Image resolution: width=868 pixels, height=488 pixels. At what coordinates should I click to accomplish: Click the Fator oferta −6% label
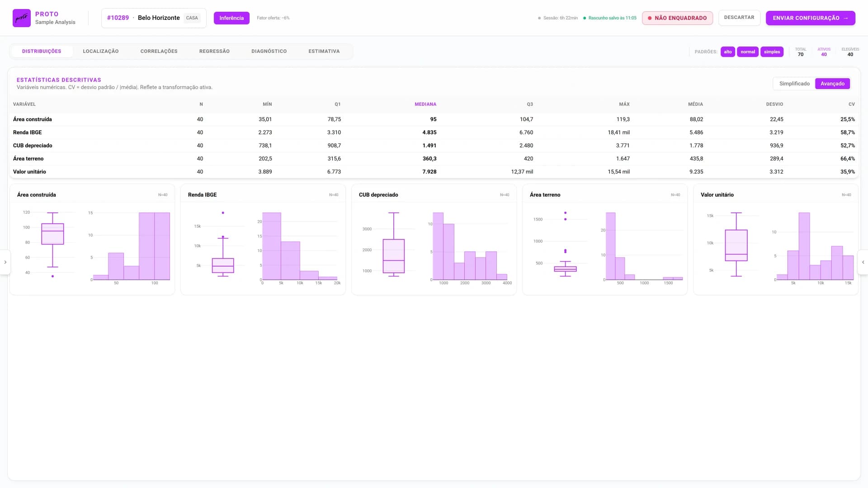tap(273, 18)
